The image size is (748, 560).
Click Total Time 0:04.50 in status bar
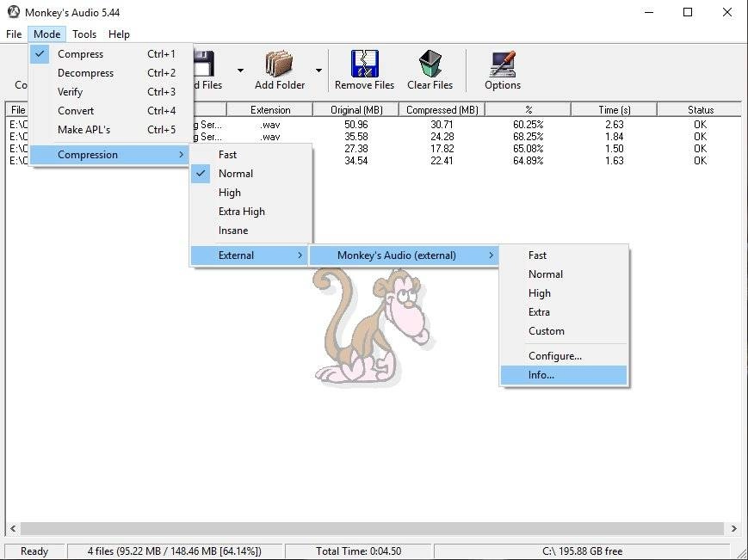358,551
